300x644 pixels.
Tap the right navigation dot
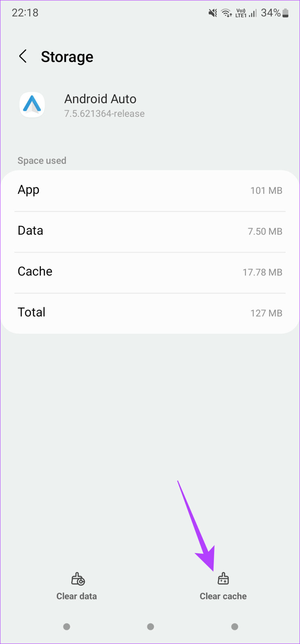(x=235, y=627)
